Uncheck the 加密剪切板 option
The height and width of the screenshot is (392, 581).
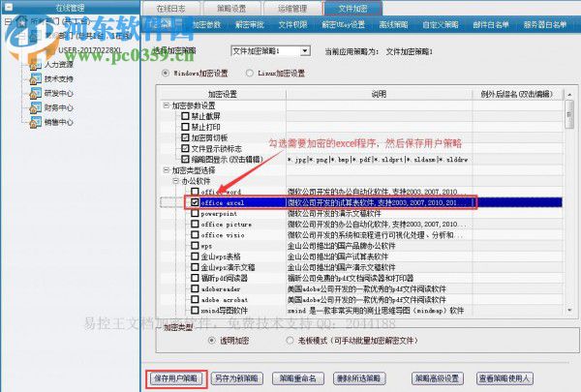tap(185, 137)
